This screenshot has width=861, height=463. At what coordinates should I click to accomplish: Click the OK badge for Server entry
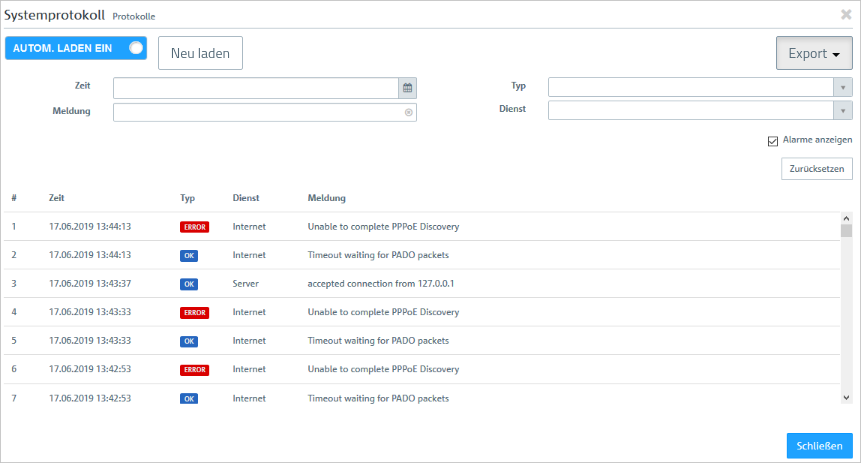pyautogui.click(x=189, y=284)
